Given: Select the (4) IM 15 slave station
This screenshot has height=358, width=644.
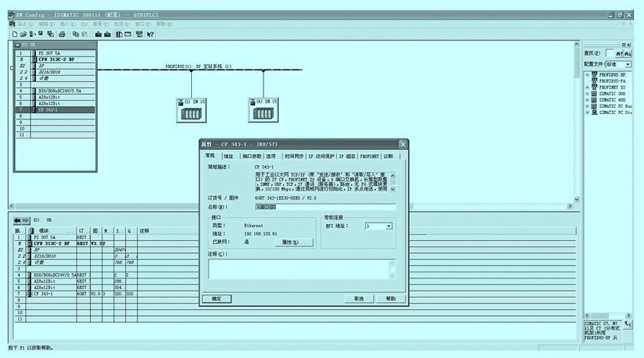Looking at the screenshot, I should (x=264, y=110).
